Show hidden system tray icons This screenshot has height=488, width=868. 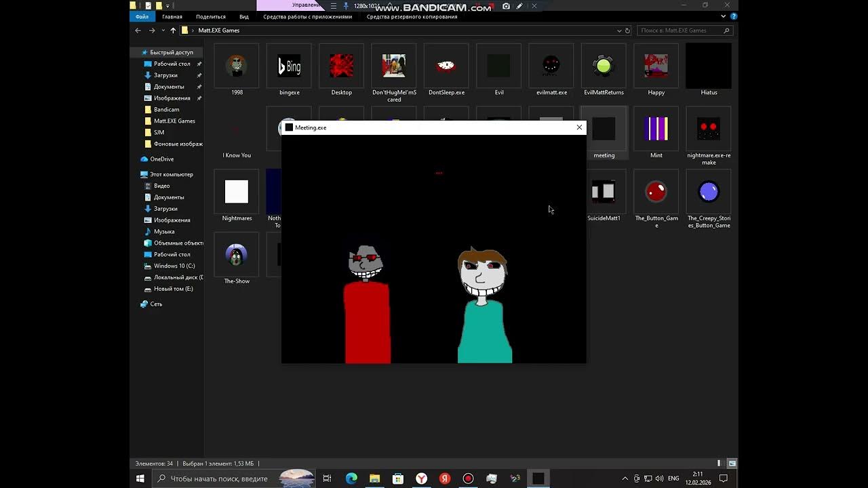click(625, 479)
